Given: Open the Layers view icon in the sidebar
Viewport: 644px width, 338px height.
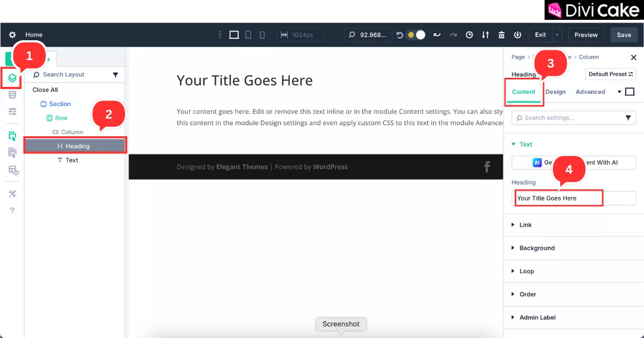Looking at the screenshot, I should click(12, 78).
